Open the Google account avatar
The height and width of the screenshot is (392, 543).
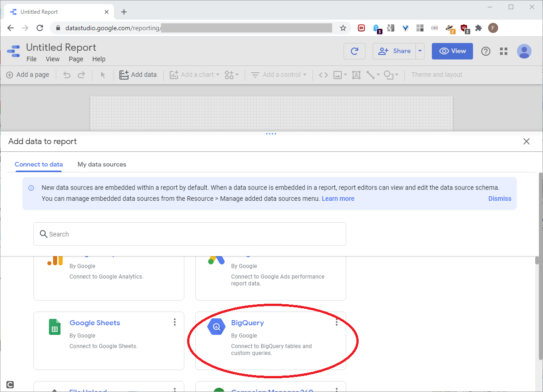point(524,51)
